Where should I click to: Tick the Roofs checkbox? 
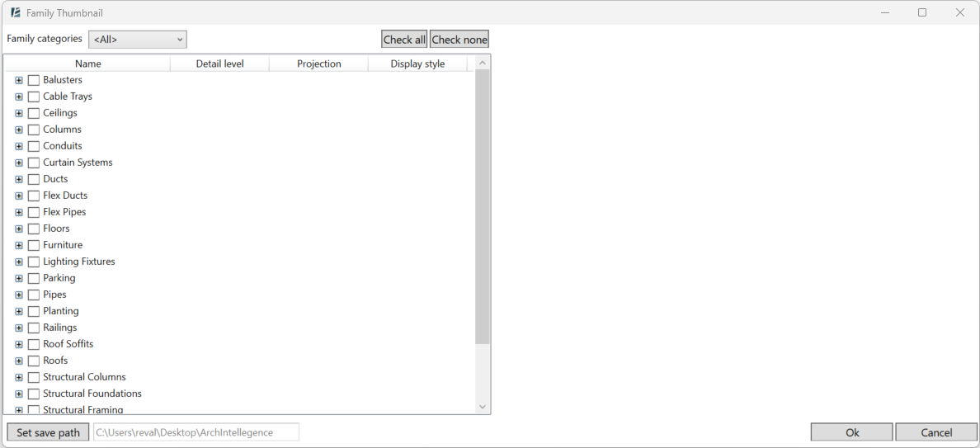(34, 361)
